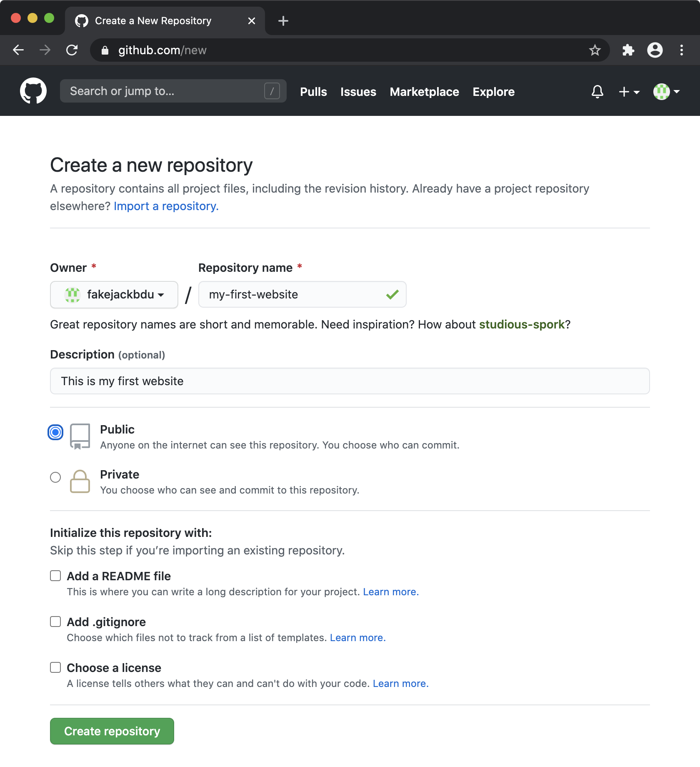
Task: Reload the page with the refresh icon
Action: click(72, 50)
